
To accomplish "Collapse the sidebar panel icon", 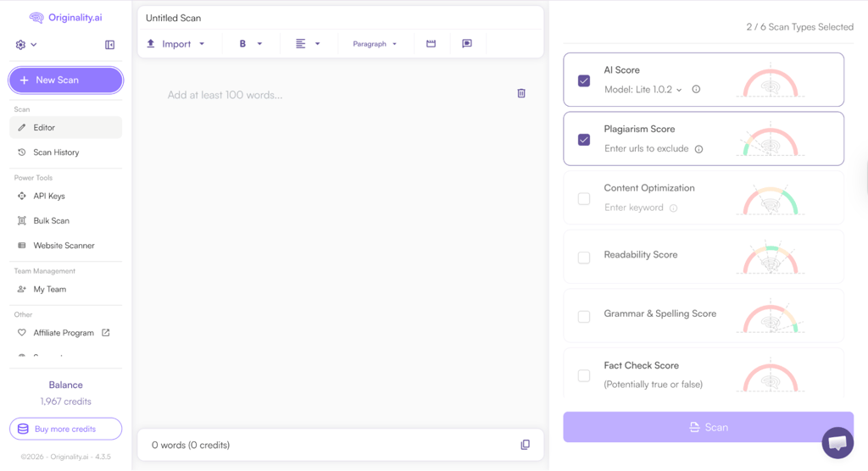I will click(109, 45).
